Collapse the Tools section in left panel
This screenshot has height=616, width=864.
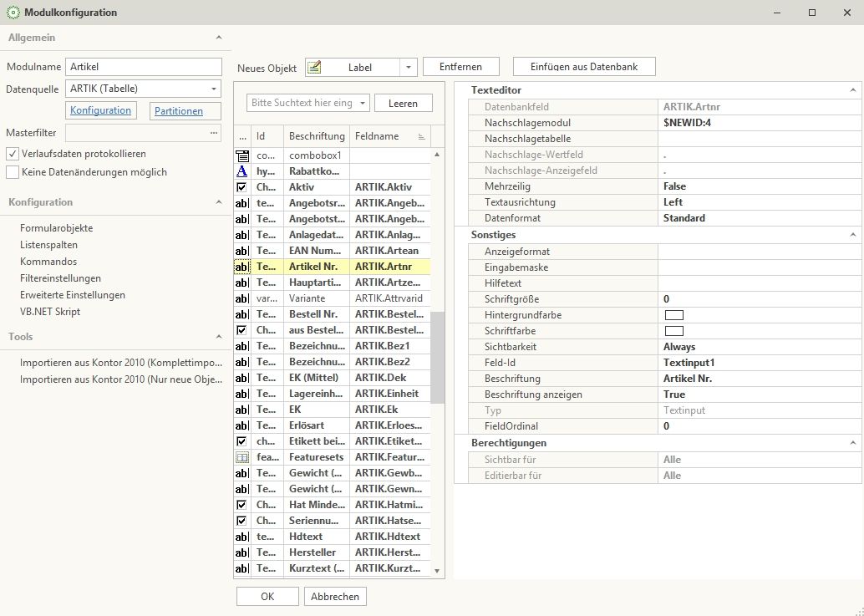coord(218,337)
